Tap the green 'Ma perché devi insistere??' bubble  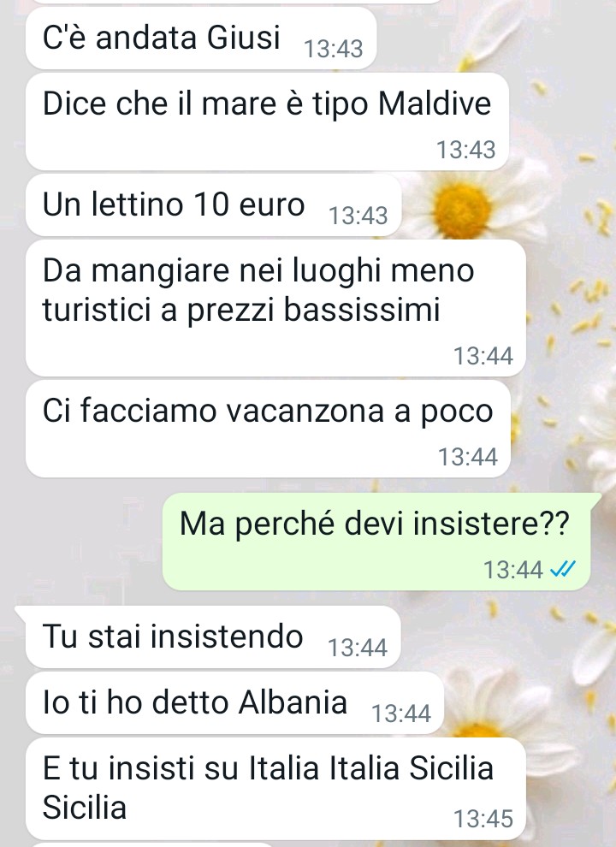point(376,542)
